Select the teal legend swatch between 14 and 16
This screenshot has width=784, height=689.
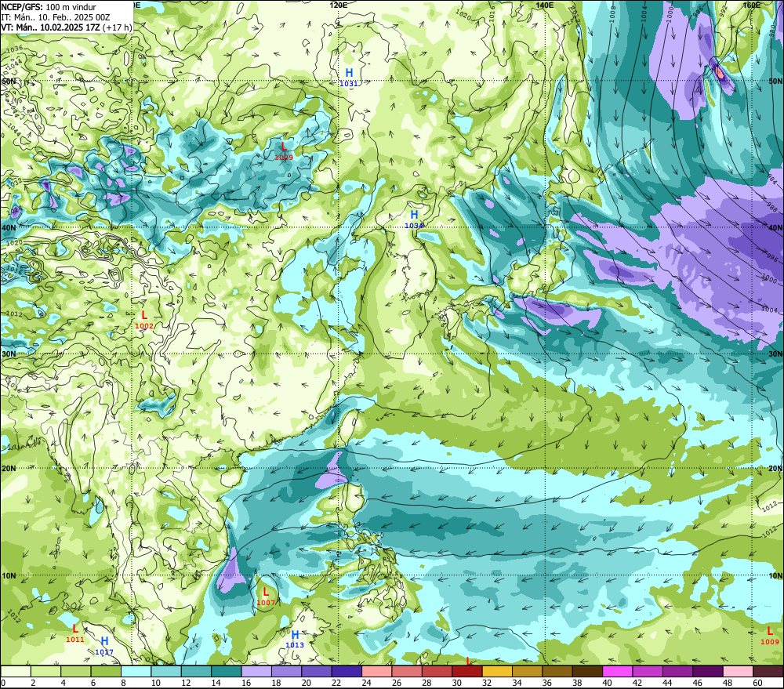(227, 671)
